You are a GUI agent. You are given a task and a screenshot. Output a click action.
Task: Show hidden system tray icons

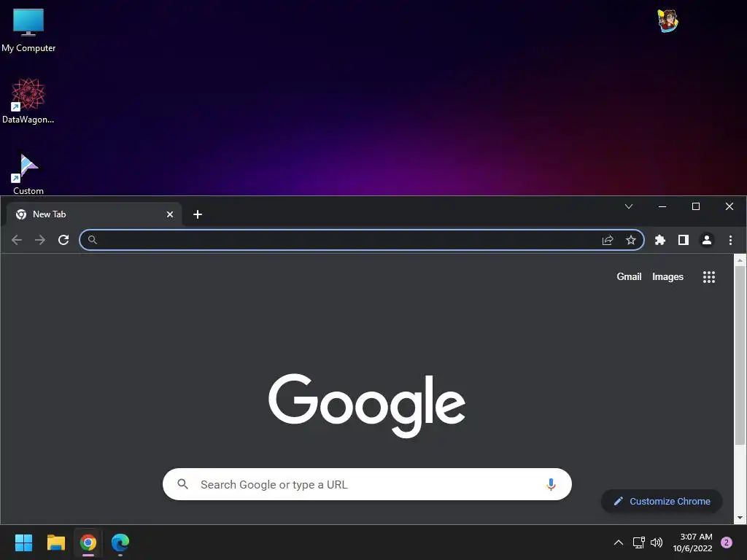point(619,542)
